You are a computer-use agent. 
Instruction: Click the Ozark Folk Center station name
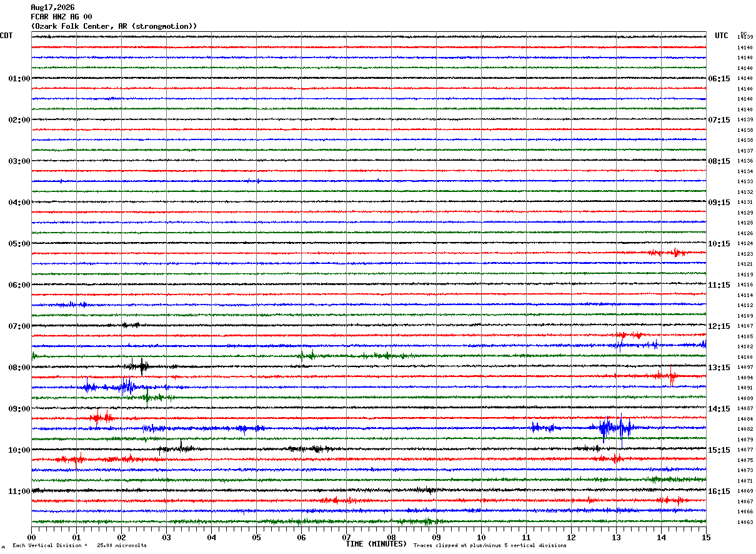tap(114, 26)
